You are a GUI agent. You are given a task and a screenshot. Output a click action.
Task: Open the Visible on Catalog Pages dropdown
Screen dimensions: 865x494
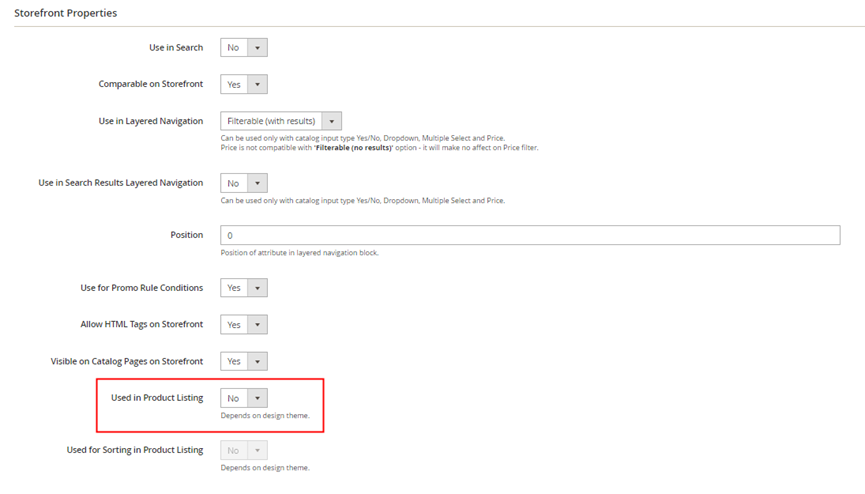point(244,361)
